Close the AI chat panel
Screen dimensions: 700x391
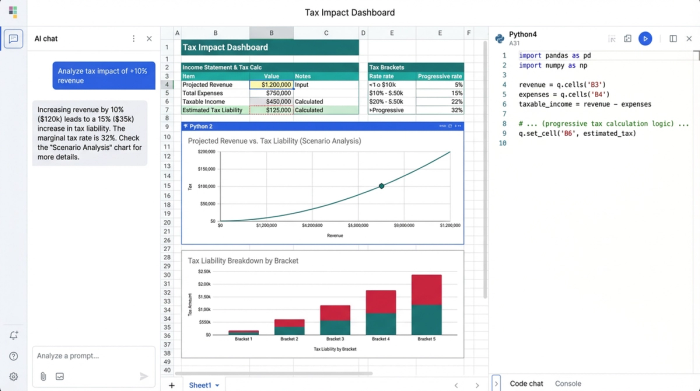(149, 39)
